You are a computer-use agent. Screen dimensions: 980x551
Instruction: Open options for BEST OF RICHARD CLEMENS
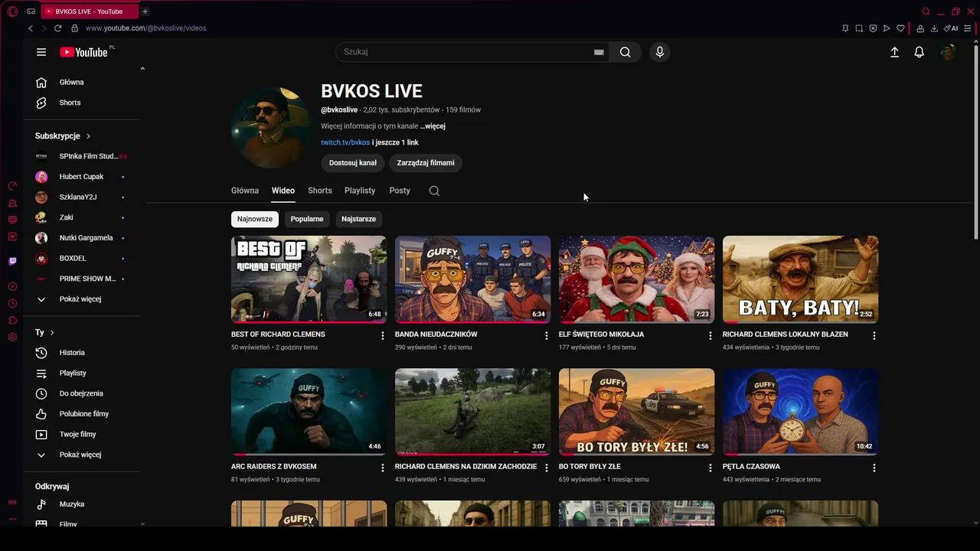coord(383,336)
